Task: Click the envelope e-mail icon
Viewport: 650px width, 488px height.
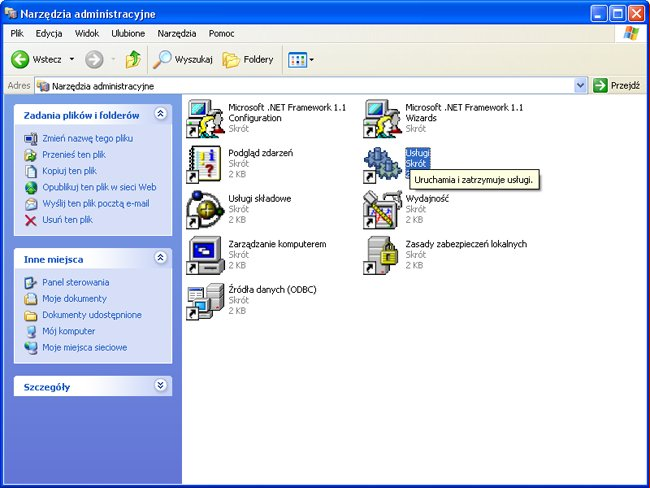Action: (31, 204)
